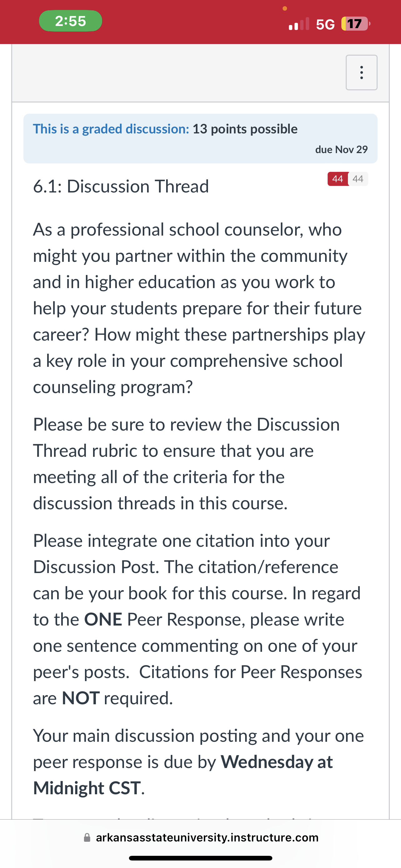Image resolution: width=401 pixels, height=868 pixels.
Task: Tap the padlock icon beside the URL
Action: (x=87, y=837)
